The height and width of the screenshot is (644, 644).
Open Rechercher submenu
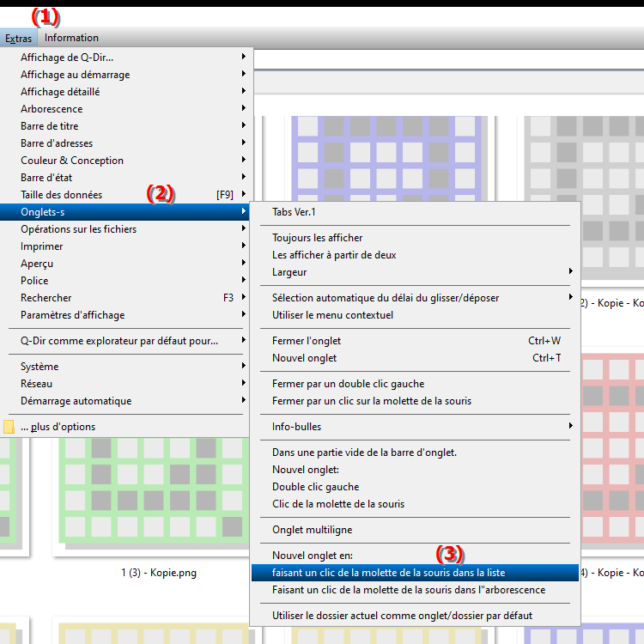pyautogui.click(x=126, y=298)
